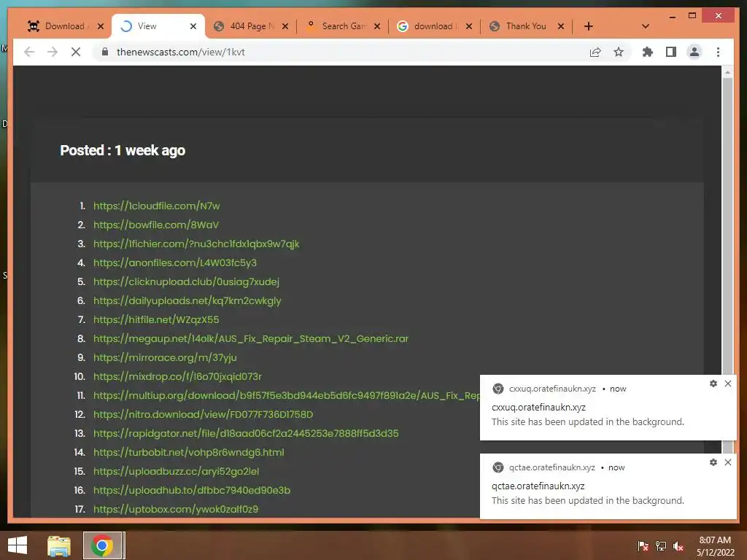Open the uptobox.com link
The height and width of the screenshot is (560, 747).
click(176, 509)
